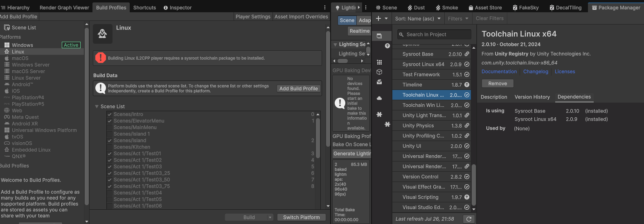This screenshot has height=224, width=644.
Task: Open the Build button dropdown arrow
Action: tap(270, 217)
